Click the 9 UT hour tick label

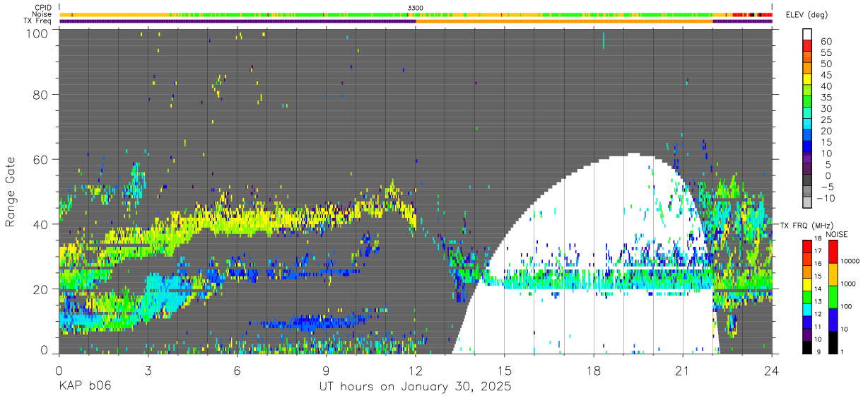(326, 371)
